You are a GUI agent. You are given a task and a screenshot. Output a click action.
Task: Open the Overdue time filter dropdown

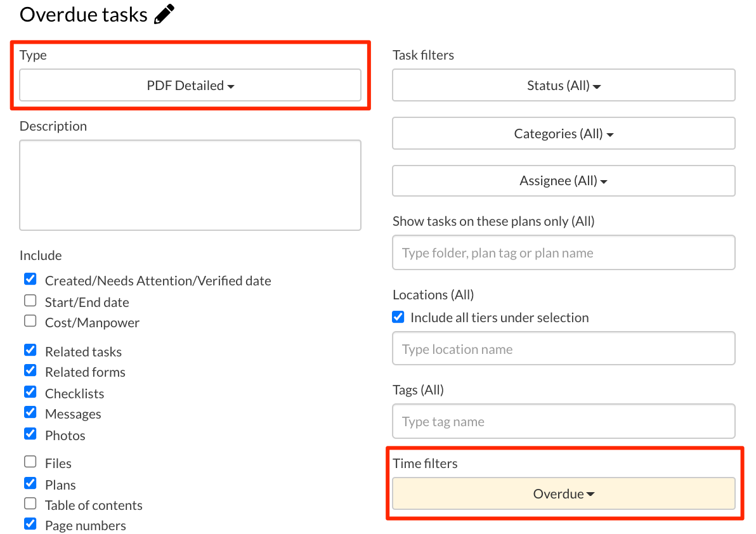coord(563,494)
